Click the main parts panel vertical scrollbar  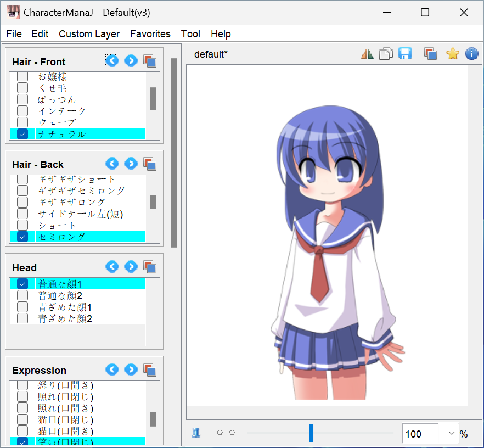click(x=174, y=153)
